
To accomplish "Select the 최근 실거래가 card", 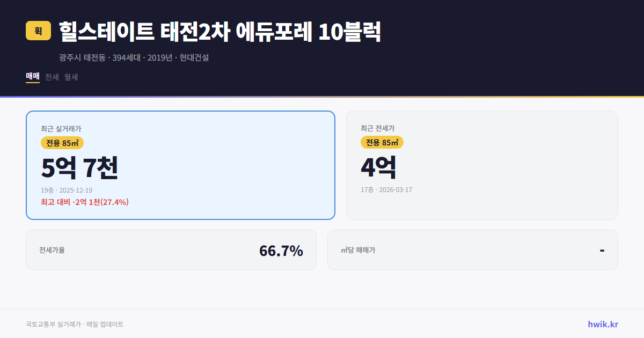I will click(180, 165).
